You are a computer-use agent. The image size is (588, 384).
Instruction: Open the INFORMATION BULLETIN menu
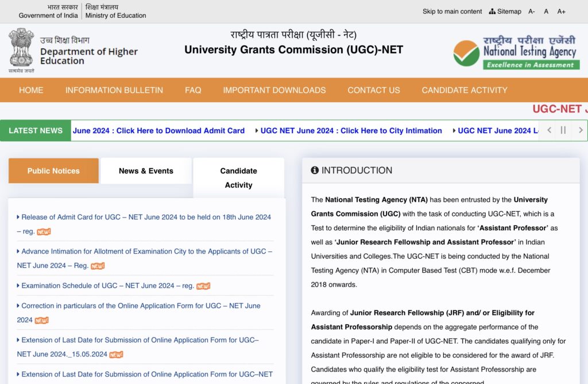(x=114, y=90)
